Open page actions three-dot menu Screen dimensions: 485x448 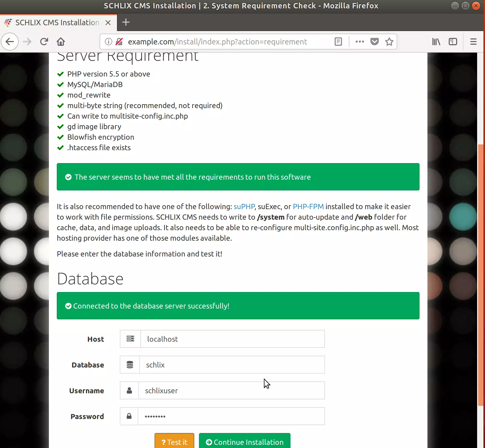pos(360,42)
